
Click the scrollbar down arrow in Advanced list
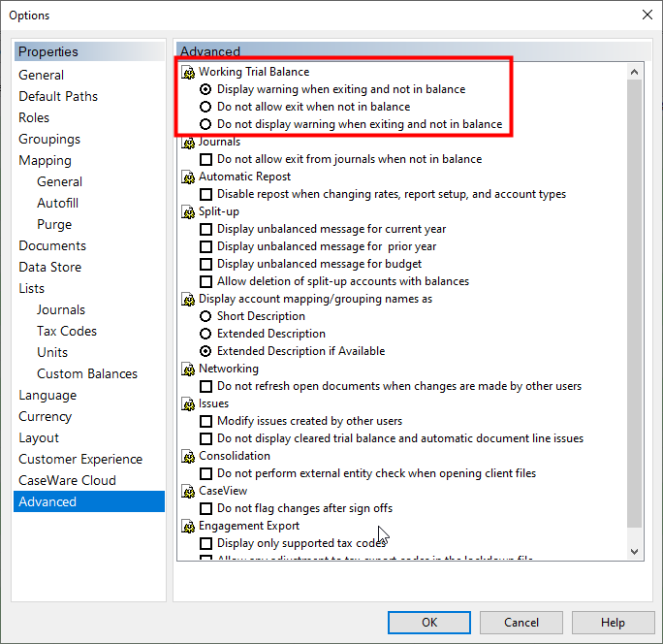635,551
